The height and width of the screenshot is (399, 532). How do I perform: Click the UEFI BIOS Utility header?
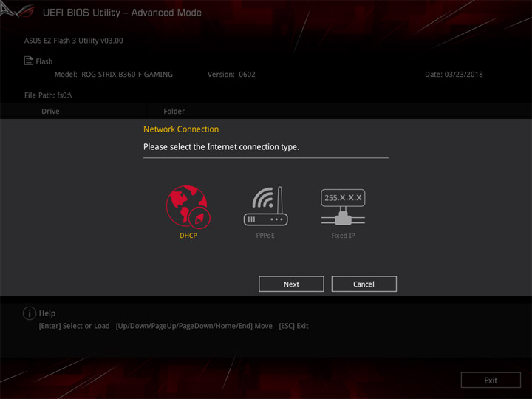(122, 13)
